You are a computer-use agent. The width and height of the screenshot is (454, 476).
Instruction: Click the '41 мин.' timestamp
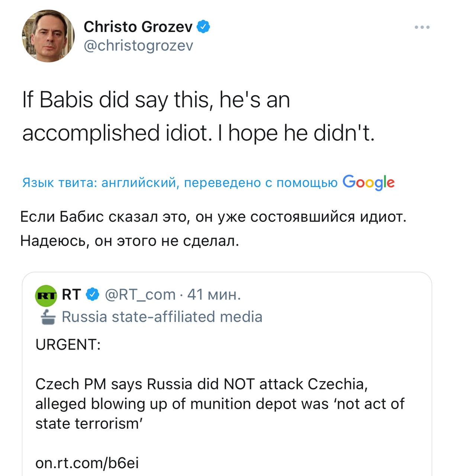coord(214,295)
